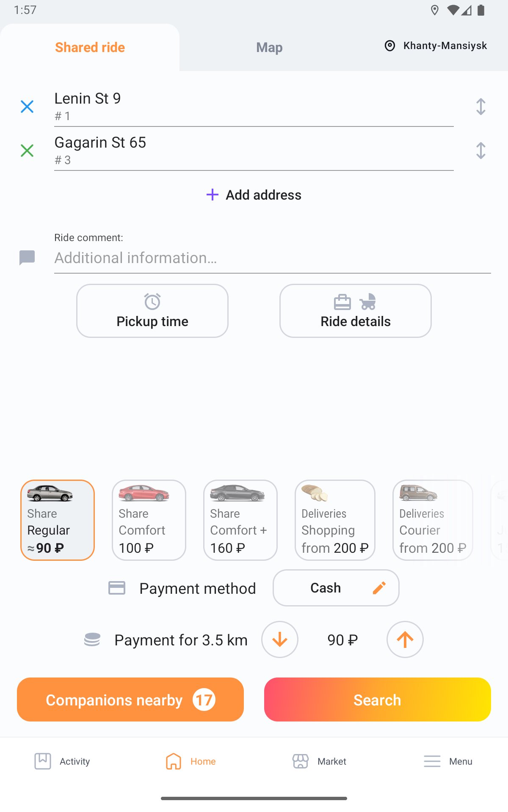The height and width of the screenshot is (812, 508).
Task: Show Companions nearby list
Action: [130, 700]
